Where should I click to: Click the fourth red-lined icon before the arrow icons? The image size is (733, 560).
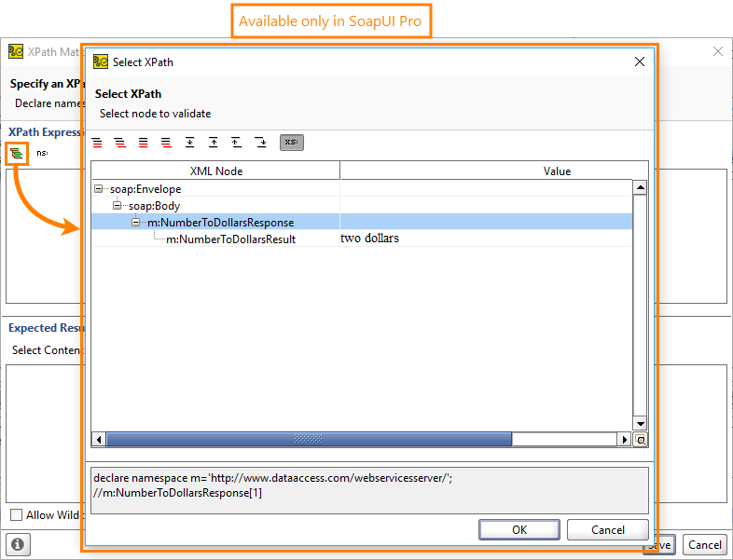(x=166, y=143)
